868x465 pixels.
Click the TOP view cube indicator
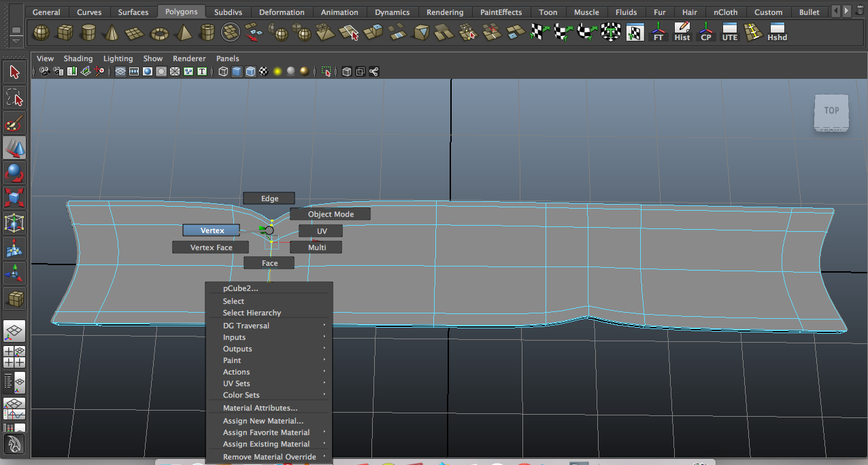tap(831, 111)
